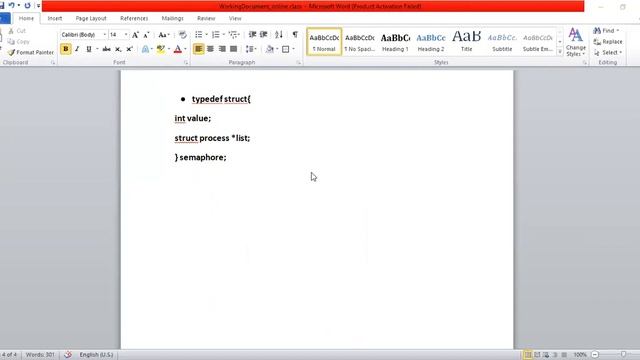
Task: Increase paragraph indent
Action: 264,35
